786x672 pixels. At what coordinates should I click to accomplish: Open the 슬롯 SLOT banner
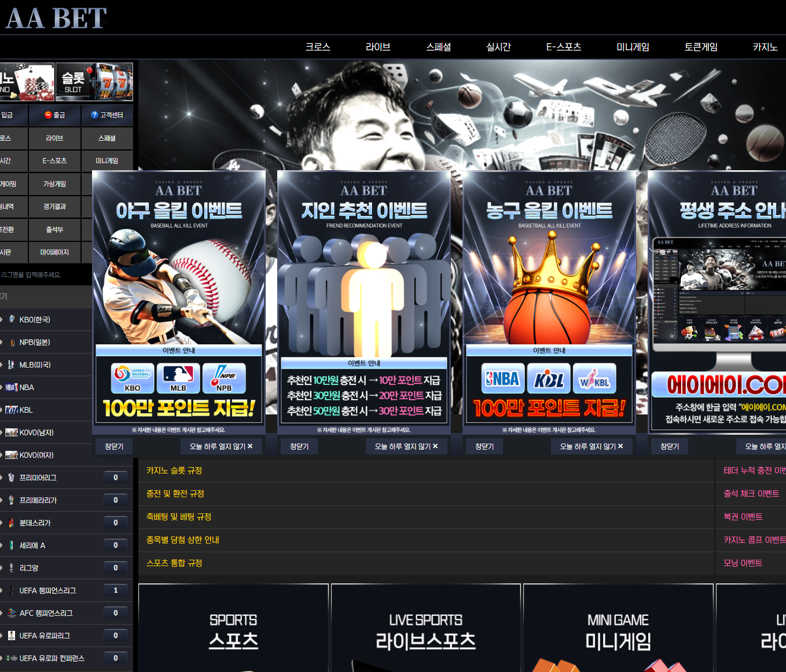[94, 82]
